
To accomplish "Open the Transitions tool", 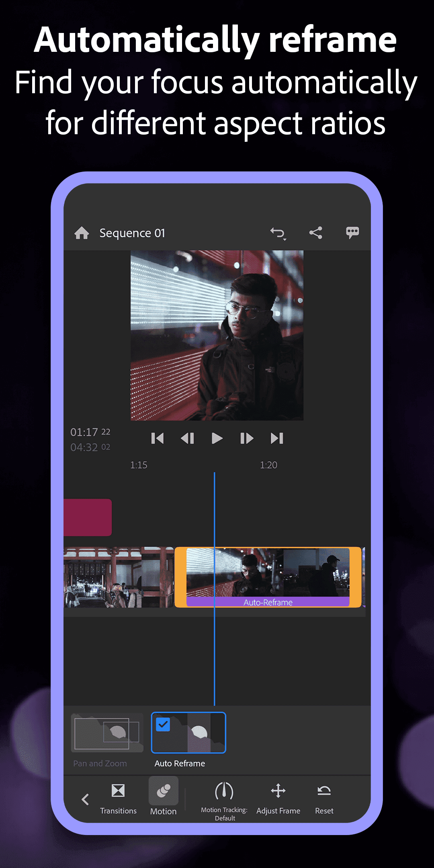I will (x=118, y=799).
